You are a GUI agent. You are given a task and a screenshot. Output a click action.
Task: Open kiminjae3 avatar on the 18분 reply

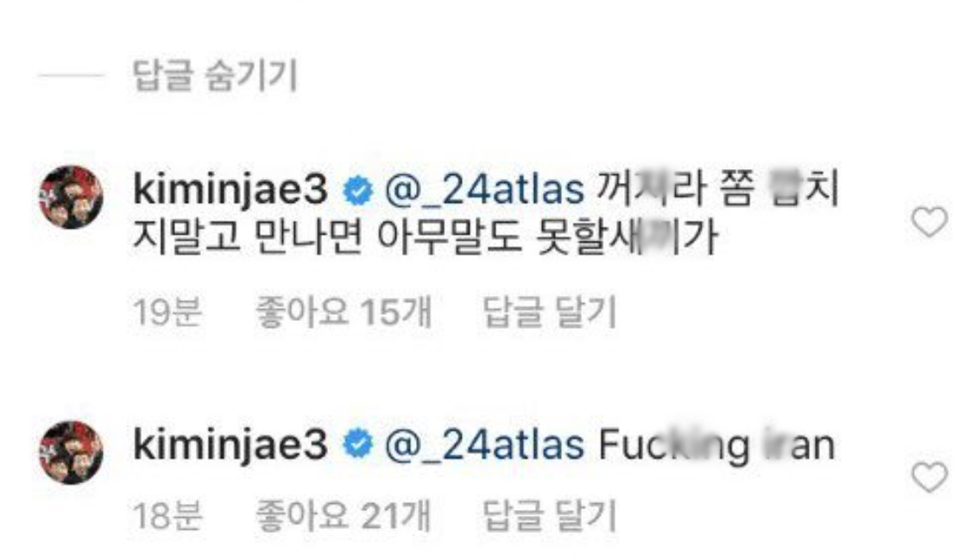pyautogui.click(x=71, y=452)
